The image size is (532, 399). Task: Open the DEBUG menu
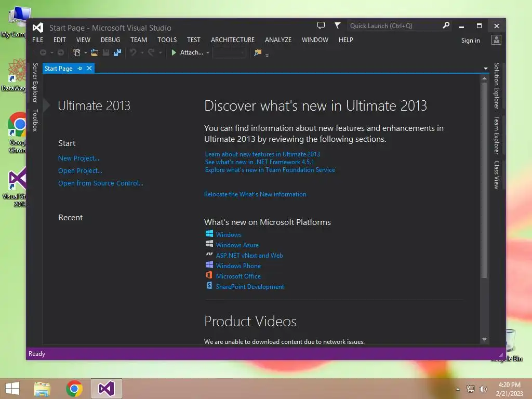tap(110, 40)
